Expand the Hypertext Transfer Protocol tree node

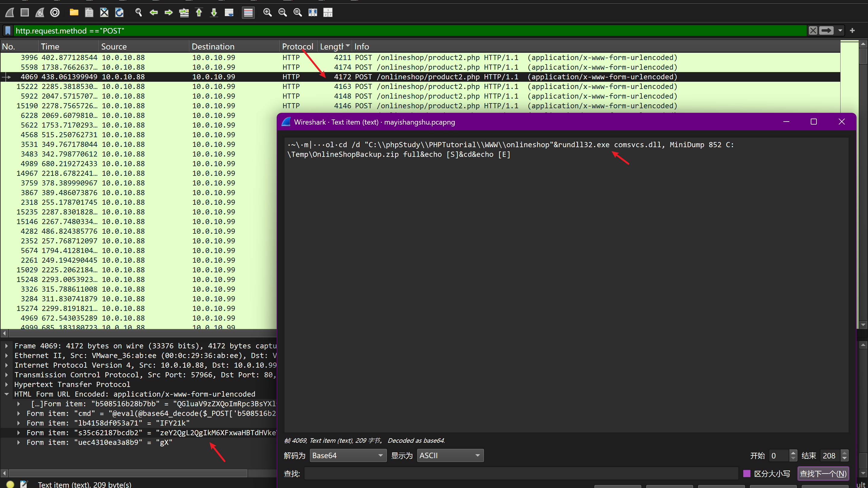(6, 385)
